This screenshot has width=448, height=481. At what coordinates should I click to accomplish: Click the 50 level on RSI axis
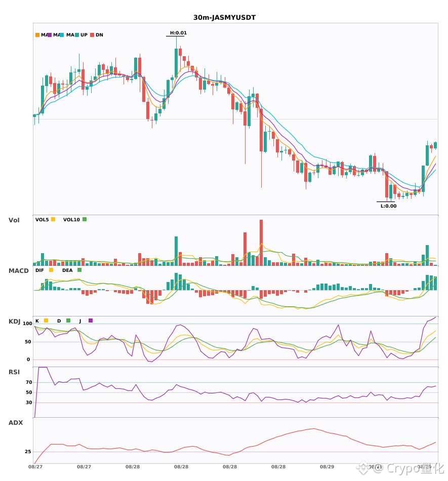point(29,392)
